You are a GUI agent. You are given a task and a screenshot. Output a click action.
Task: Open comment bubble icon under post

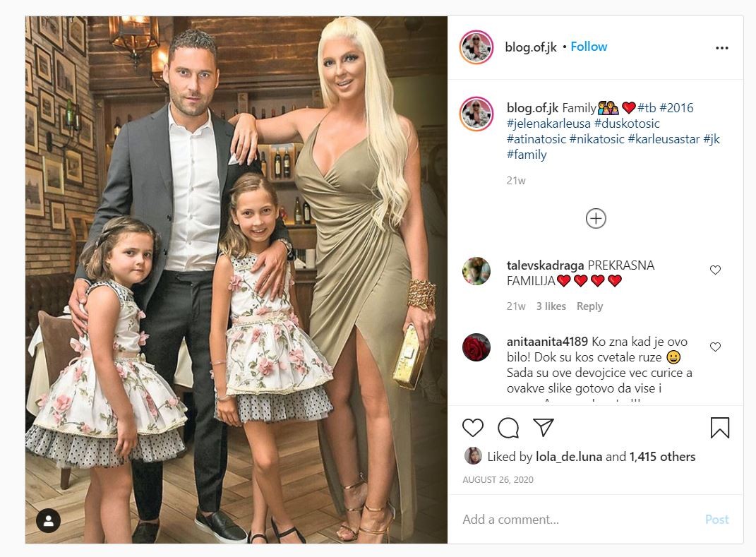point(508,428)
